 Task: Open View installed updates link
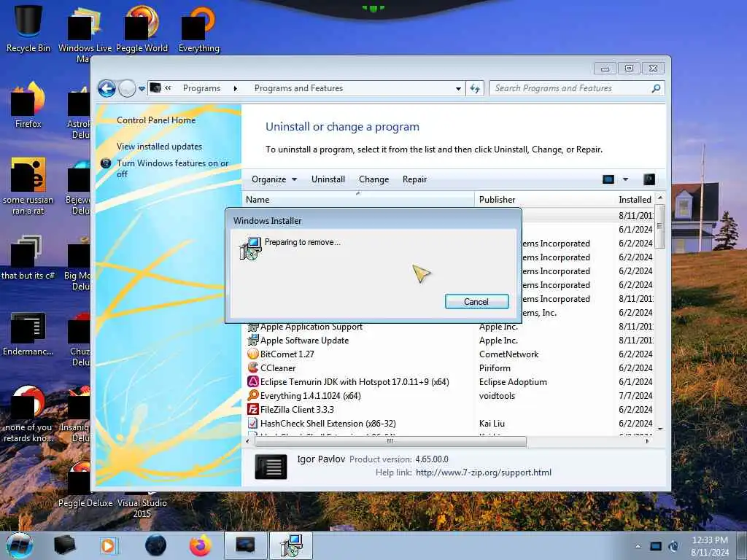point(159,146)
